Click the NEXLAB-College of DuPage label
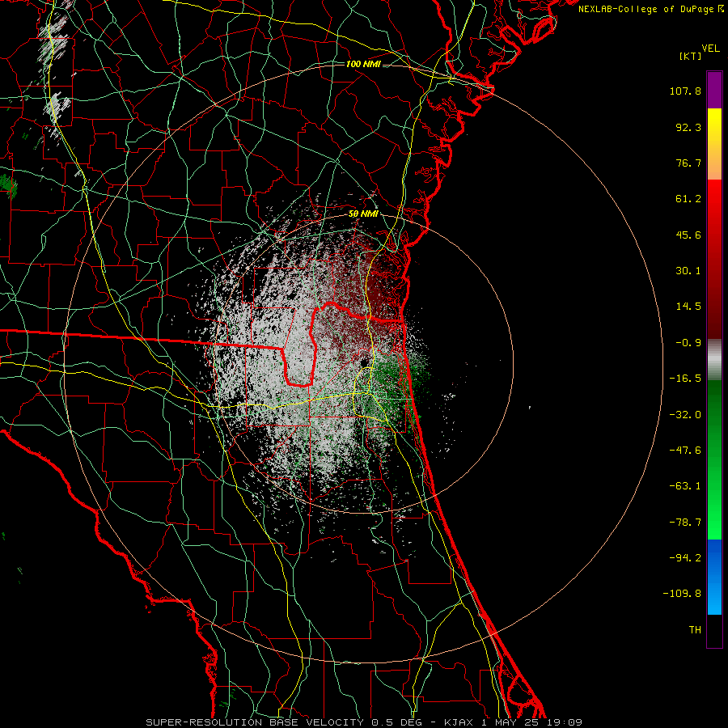This screenshot has height=728, width=728. pos(650,9)
